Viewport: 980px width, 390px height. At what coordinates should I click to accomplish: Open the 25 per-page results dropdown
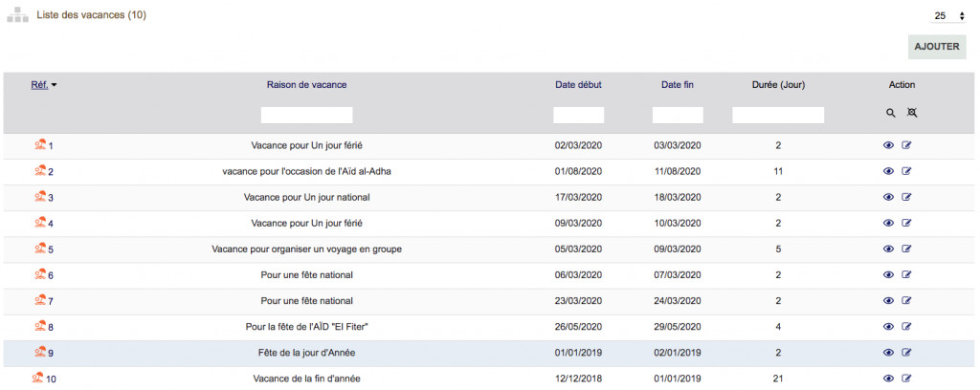tap(948, 16)
